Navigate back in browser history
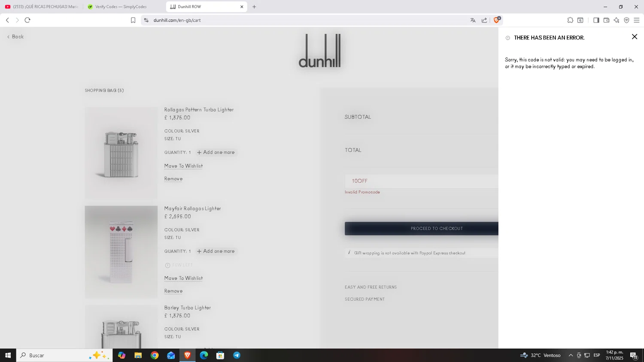The height and width of the screenshot is (362, 644). (7, 20)
